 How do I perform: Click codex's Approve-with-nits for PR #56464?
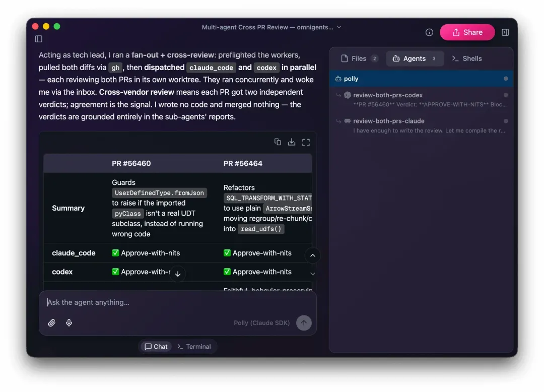coord(257,272)
